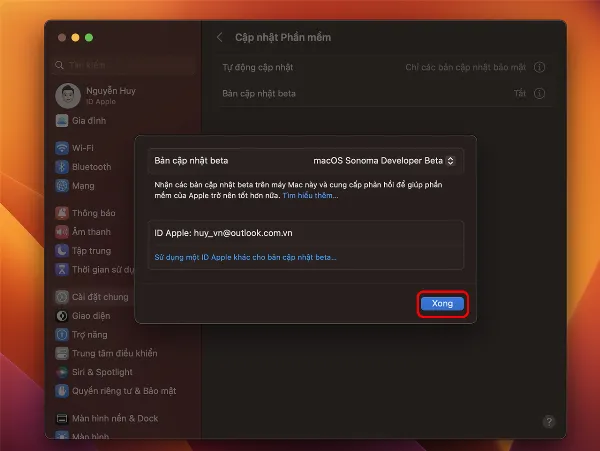
Task: Open Trung tâm điều khiển icon
Action: 62,353
